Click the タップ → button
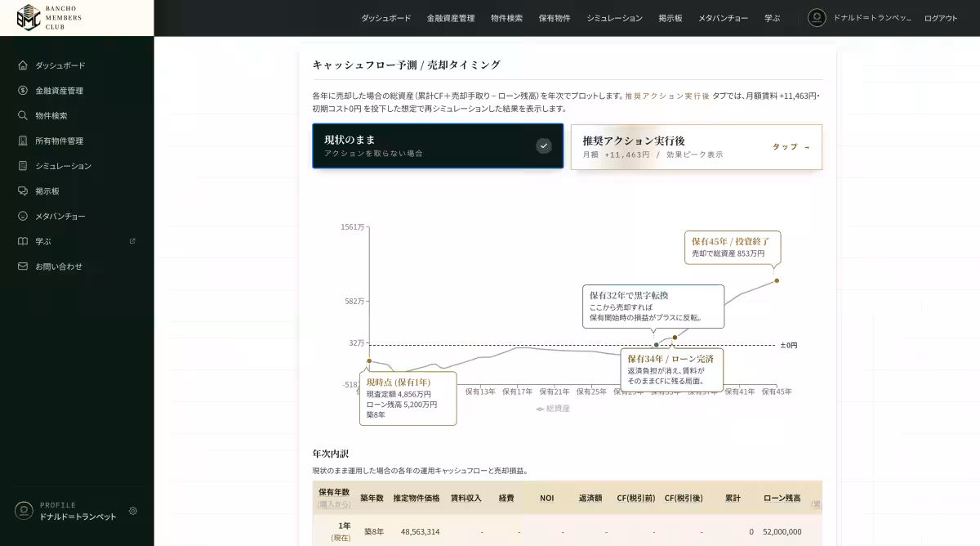Screen dimensions: 980x546 pyautogui.click(x=791, y=147)
